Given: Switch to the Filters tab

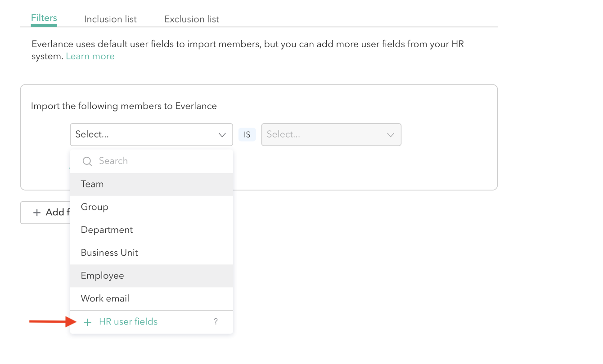Looking at the screenshot, I should click(44, 18).
